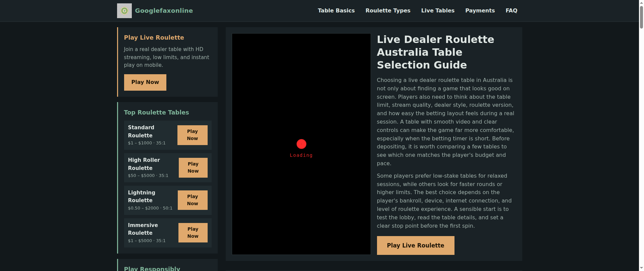The image size is (644, 271).
Task: Click the Play Live Roulette sidebar heading
Action: (x=154, y=38)
